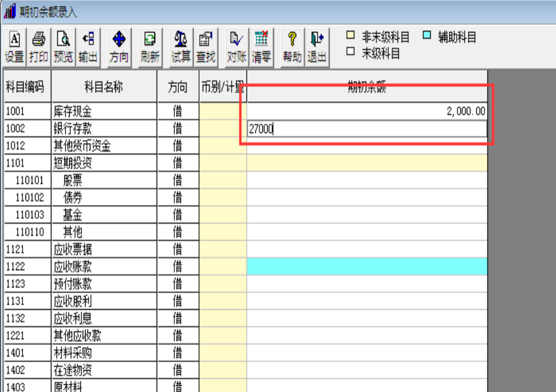The width and height of the screenshot is (556, 392).
Task: Open 帮助 help
Action: pos(292,47)
